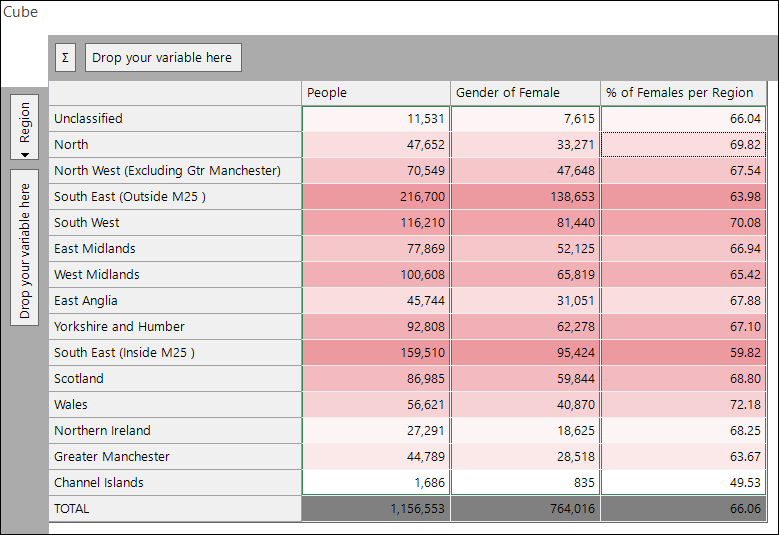Select the % of Females per Region header
The width and height of the screenshot is (779, 535).
click(x=683, y=93)
